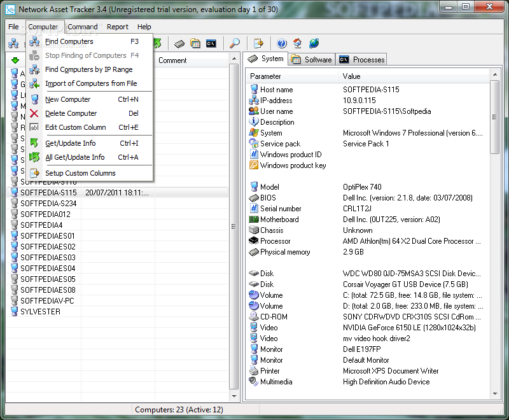The width and height of the screenshot is (509, 420).
Task: Click the Software toolbar icon
Action: (195, 43)
